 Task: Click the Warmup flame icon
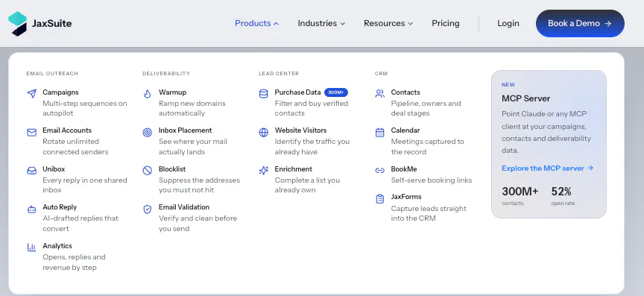(148, 93)
